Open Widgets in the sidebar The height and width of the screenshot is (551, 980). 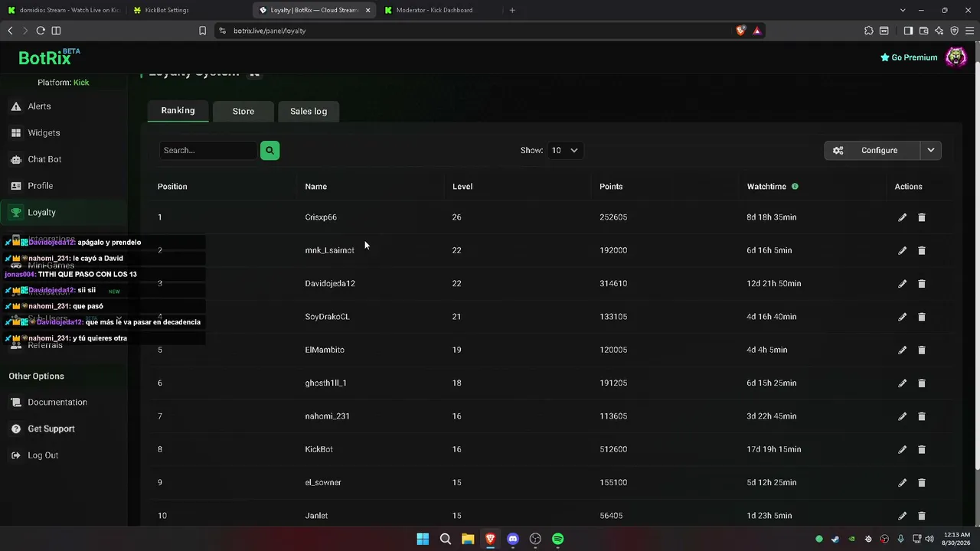click(44, 132)
